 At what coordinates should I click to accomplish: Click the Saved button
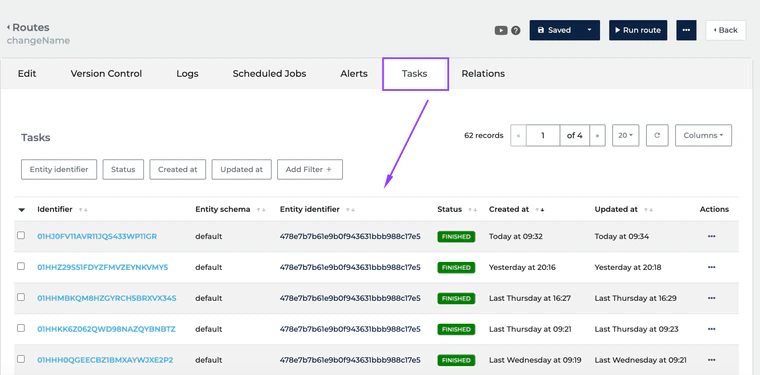tap(555, 30)
